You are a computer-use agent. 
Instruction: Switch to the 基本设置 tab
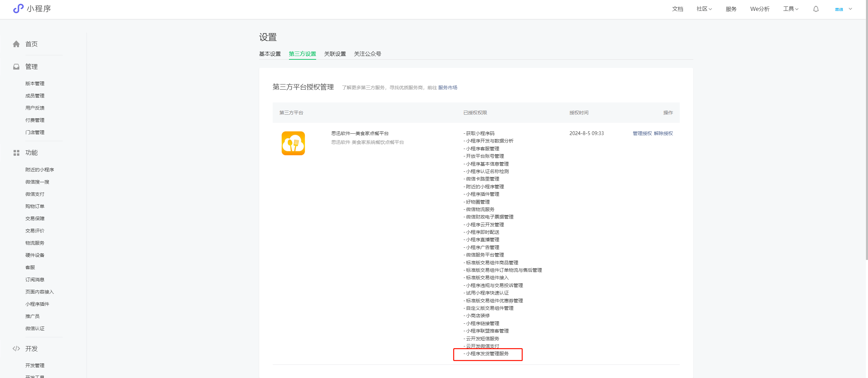coord(270,54)
